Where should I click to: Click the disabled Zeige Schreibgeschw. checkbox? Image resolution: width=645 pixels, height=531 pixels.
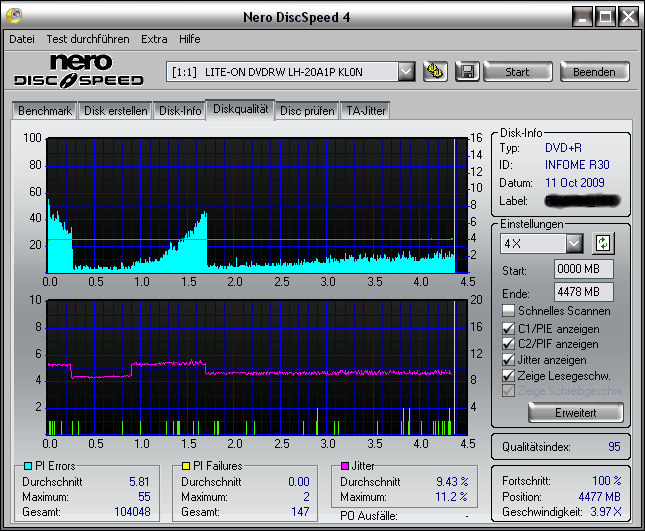coord(508,391)
